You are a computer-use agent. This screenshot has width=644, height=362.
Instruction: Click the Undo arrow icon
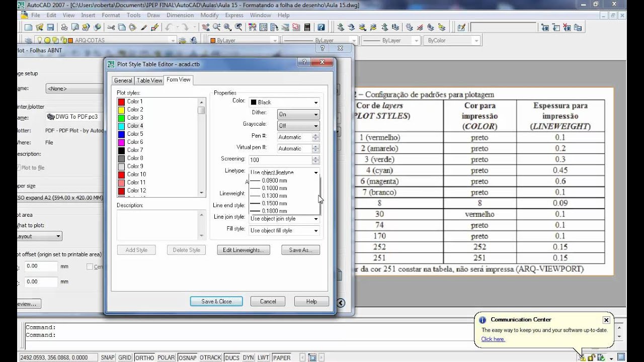(x=168, y=27)
